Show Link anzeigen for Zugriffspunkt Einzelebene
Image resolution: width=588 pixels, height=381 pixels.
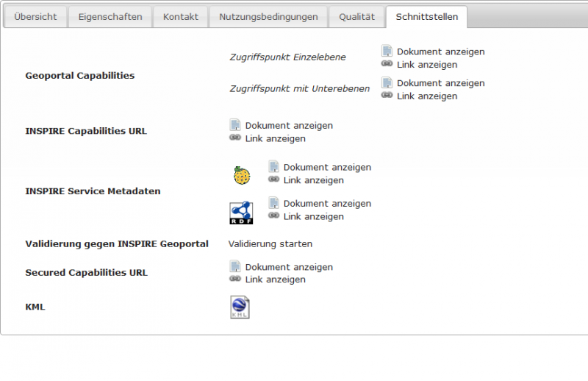coord(427,65)
